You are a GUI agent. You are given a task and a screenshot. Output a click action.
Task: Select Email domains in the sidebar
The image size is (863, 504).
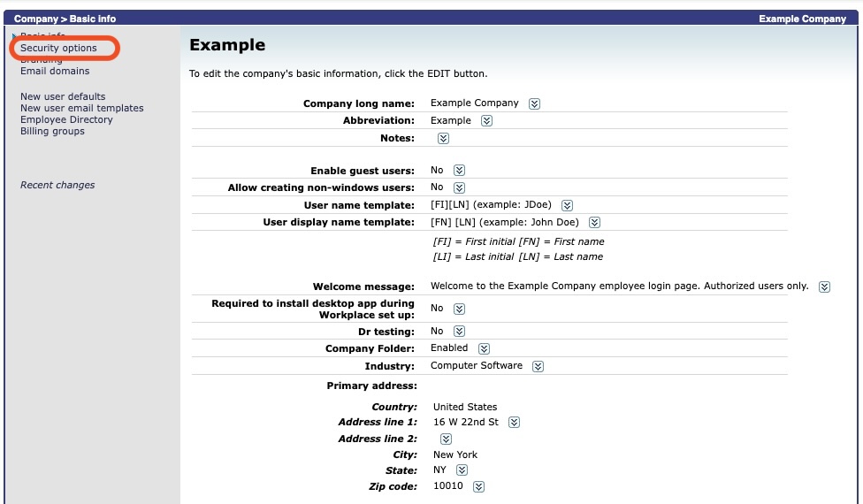55,71
